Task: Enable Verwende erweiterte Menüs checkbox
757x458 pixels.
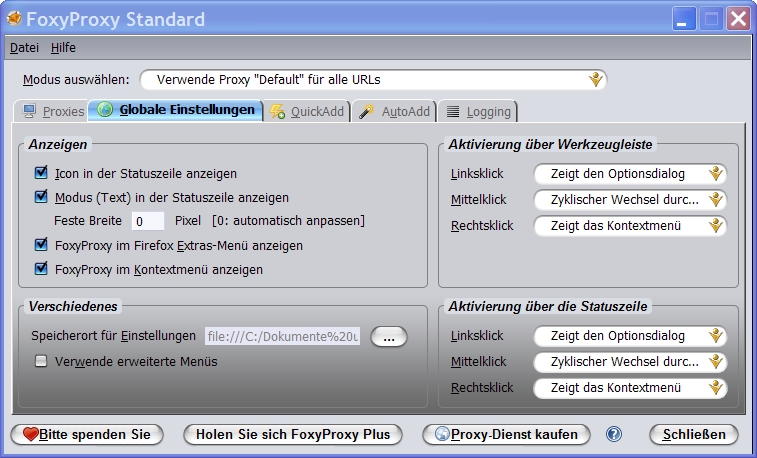Action: [x=42, y=361]
